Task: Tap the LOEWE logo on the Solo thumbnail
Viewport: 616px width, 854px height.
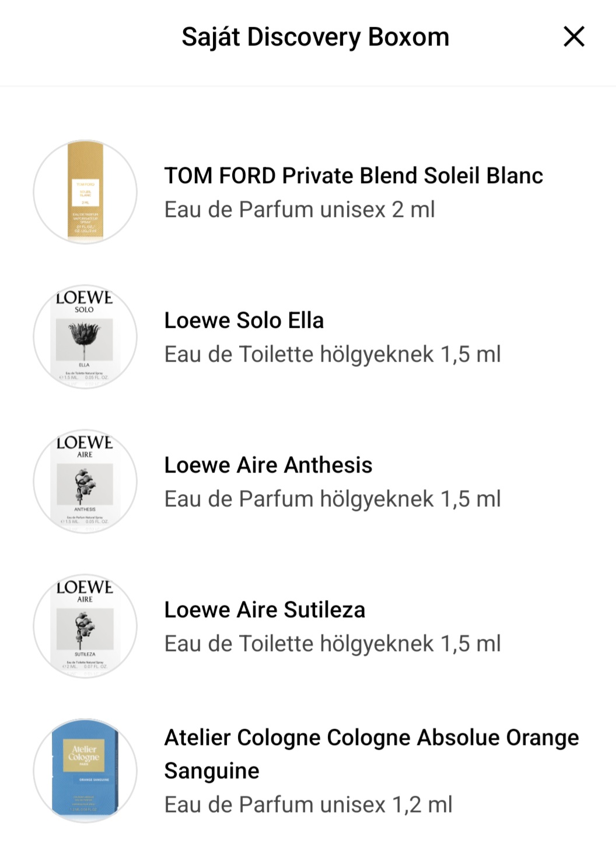Action: point(85,297)
